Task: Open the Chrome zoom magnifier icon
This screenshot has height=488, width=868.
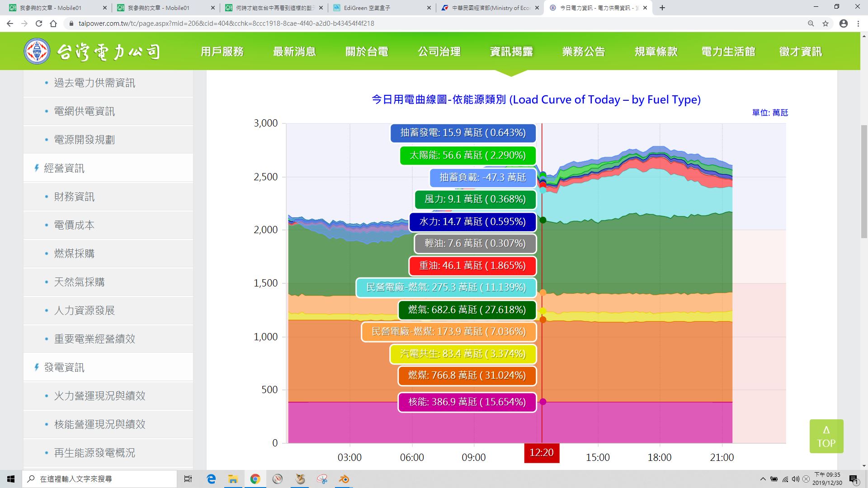Action: [x=811, y=23]
